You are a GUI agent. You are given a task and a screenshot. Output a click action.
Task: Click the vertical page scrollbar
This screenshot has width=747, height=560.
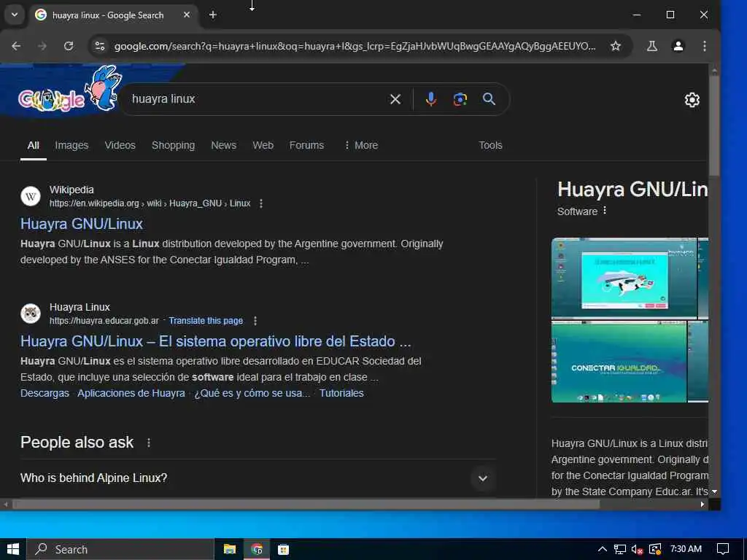point(713,126)
